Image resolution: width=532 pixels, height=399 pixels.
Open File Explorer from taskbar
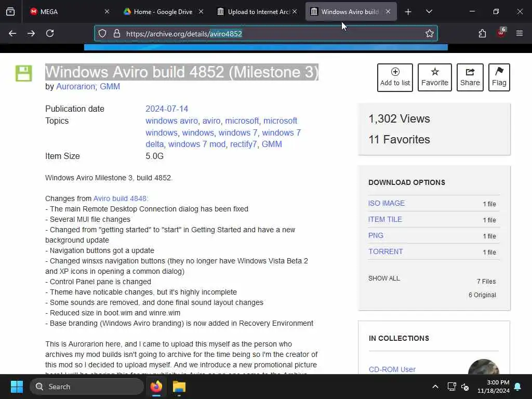click(x=179, y=387)
